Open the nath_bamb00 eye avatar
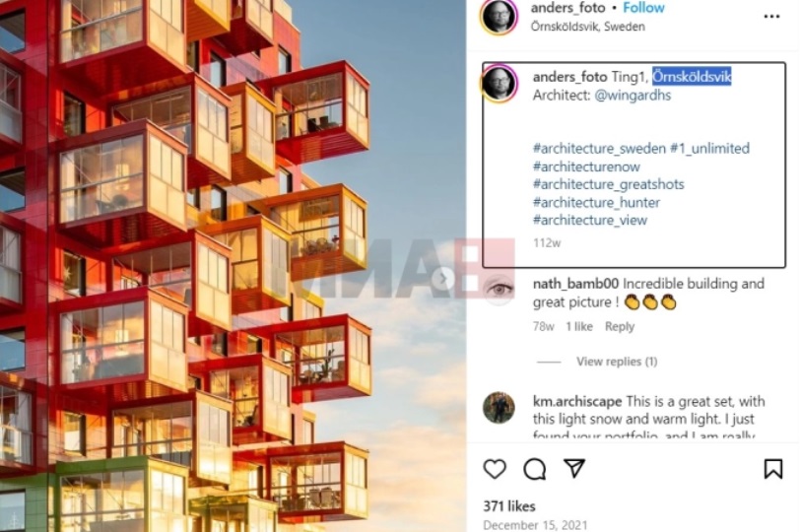The image size is (801, 532). 499,290
